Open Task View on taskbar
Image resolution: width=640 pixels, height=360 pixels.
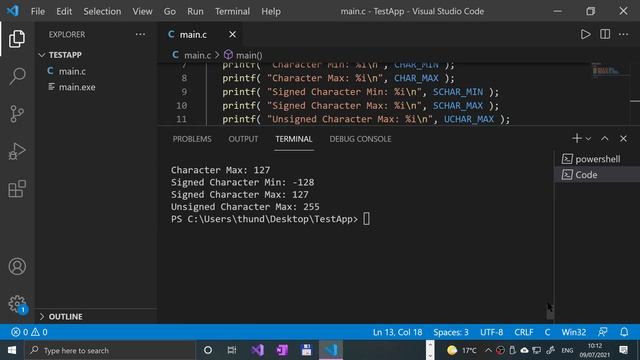232,350
